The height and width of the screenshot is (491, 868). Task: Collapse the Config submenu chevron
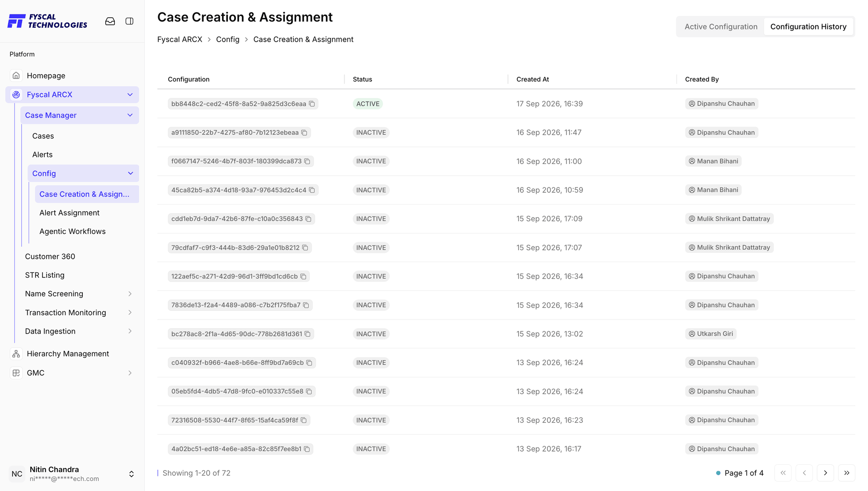(x=131, y=173)
